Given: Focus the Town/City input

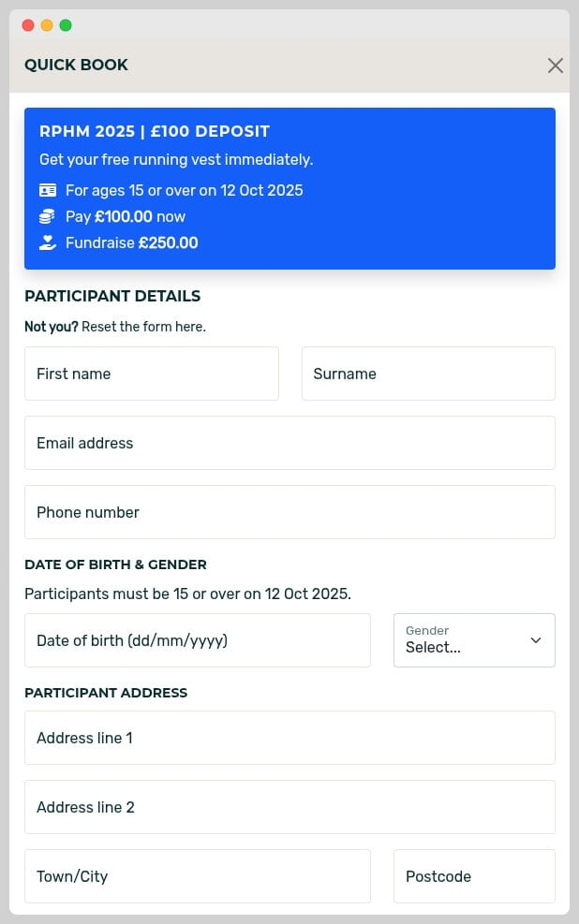Looking at the screenshot, I should coord(198,876).
